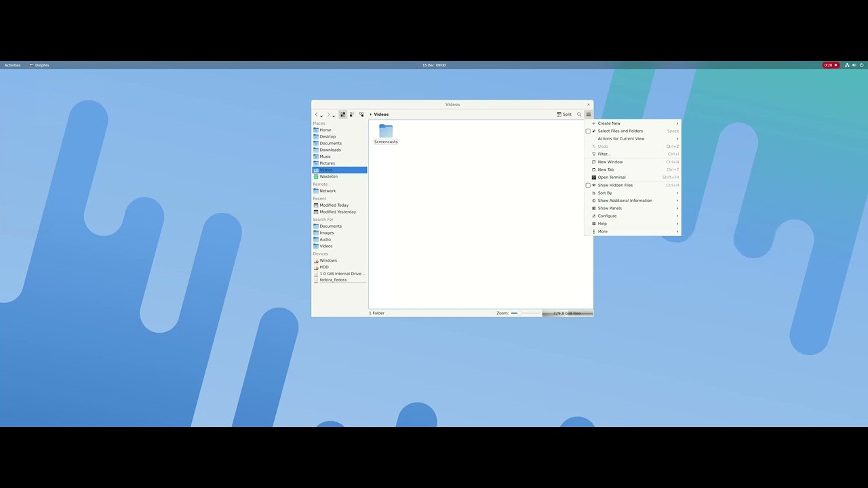Open the back history dropdown arrow
Screen dimensions: 868x488
pyautogui.click(x=321, y=116)
